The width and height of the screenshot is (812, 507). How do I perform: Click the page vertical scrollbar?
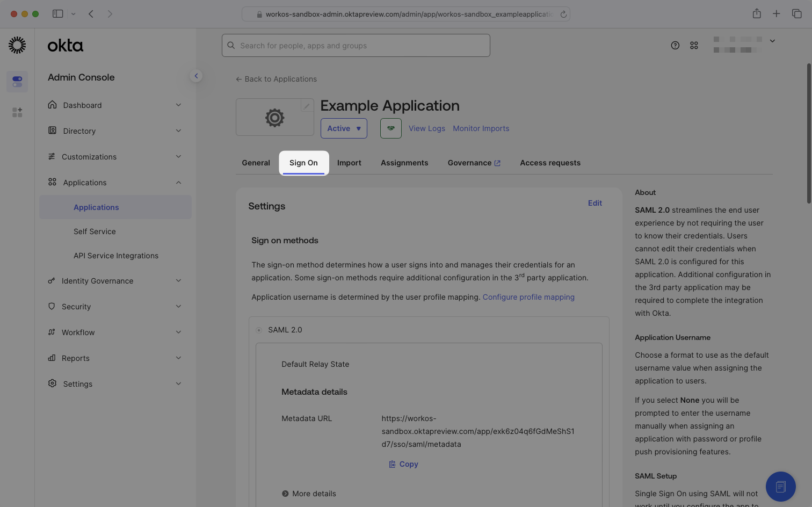coord(809,133)
